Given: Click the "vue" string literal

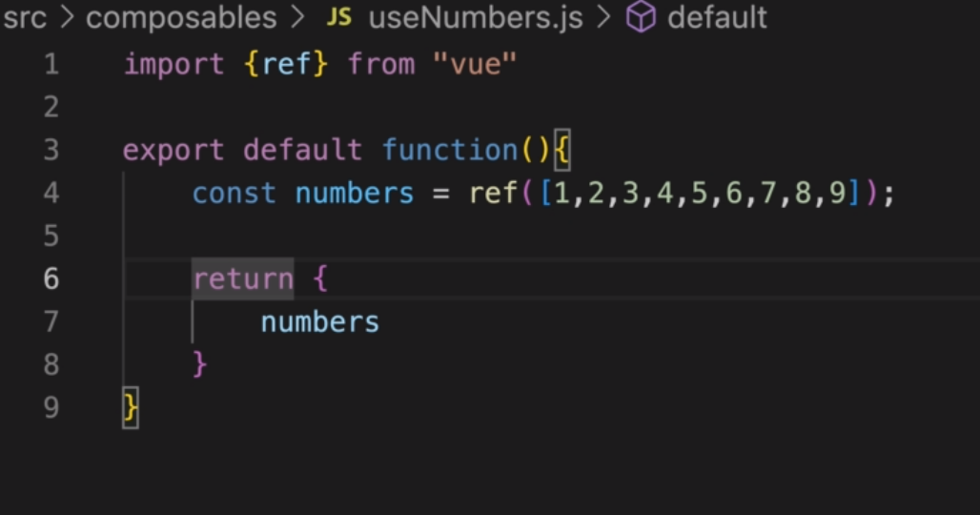Looking at the screenshot, I should click(475, 65).
